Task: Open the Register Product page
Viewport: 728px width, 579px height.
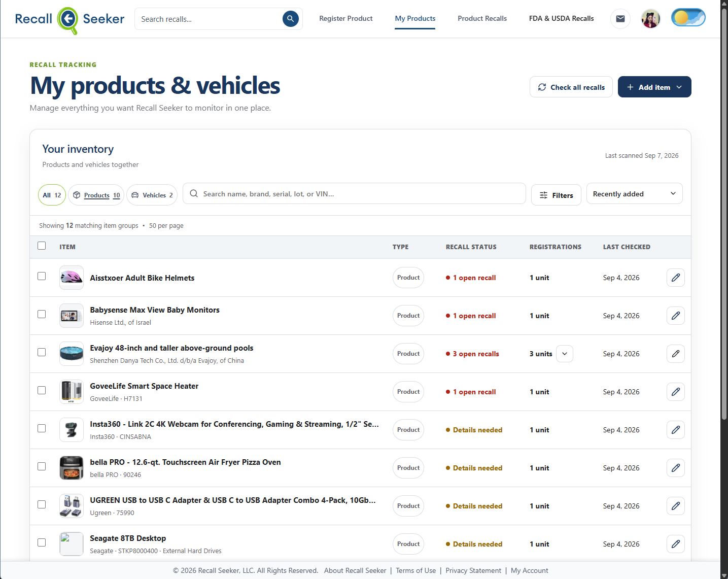Action: point(346,19)
